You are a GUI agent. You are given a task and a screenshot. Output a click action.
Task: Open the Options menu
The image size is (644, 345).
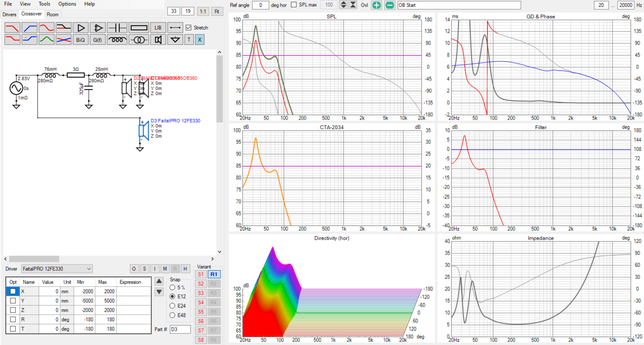(67, 4)
